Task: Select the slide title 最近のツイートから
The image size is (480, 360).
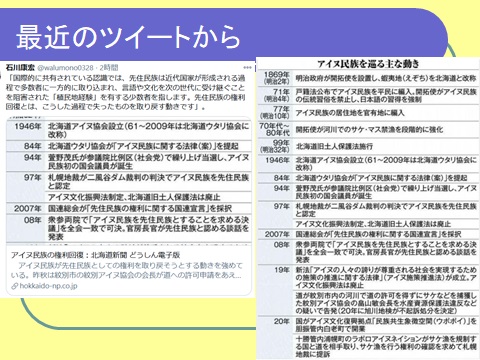Action: [128, 37]
